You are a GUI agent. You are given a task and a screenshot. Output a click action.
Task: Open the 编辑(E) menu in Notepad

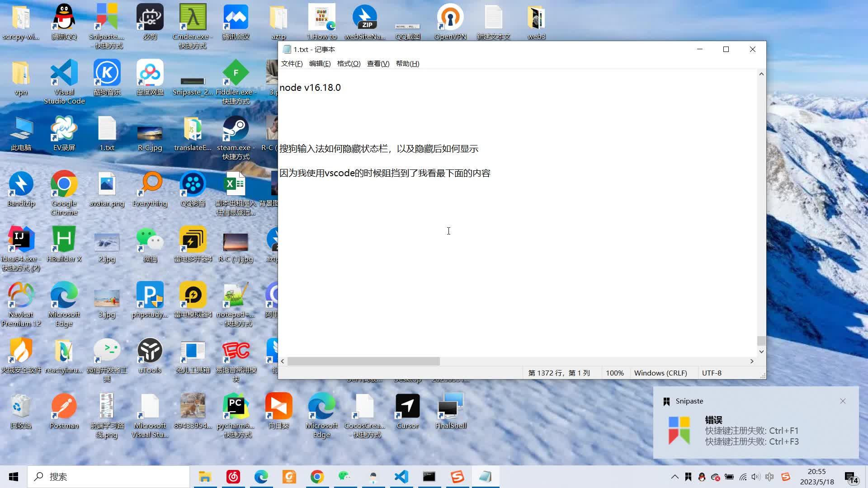click(x=320, y=64)
